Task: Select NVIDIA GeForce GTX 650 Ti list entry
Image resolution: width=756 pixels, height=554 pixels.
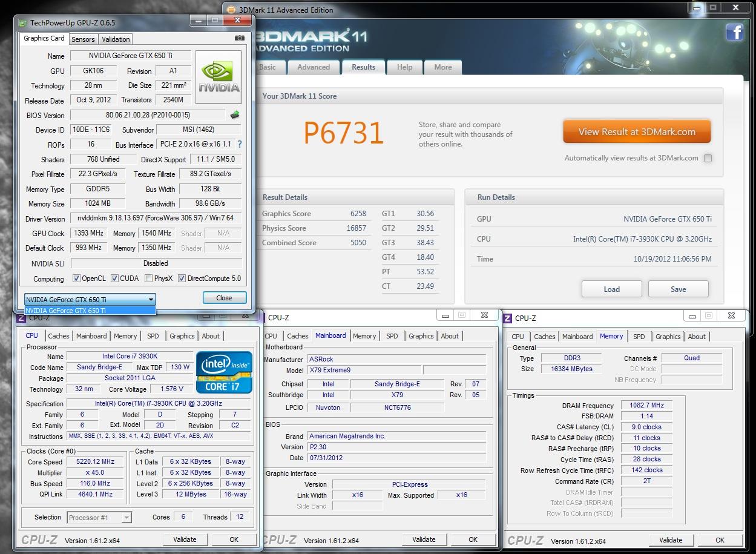Action: pyautogui.click(x=90, y=311)
